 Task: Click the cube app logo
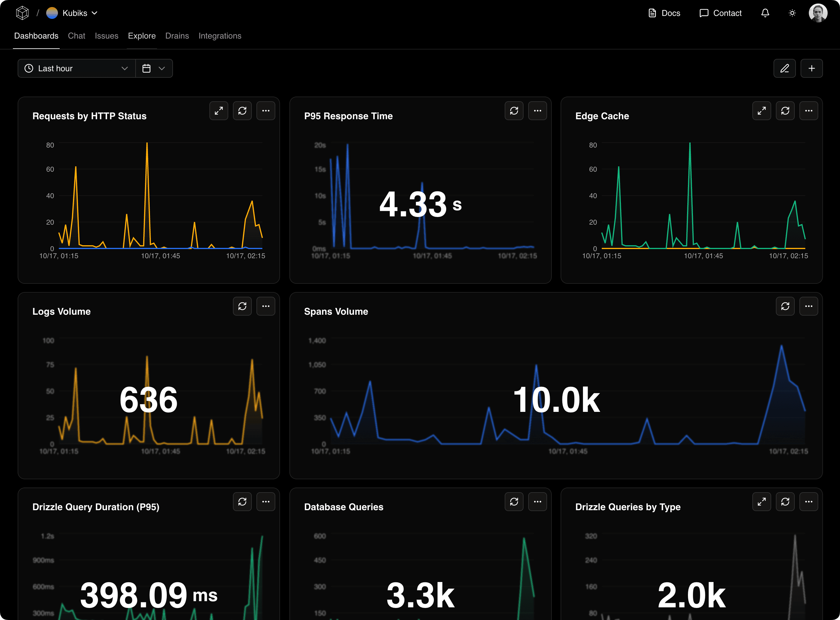click(x=22, y=13)
